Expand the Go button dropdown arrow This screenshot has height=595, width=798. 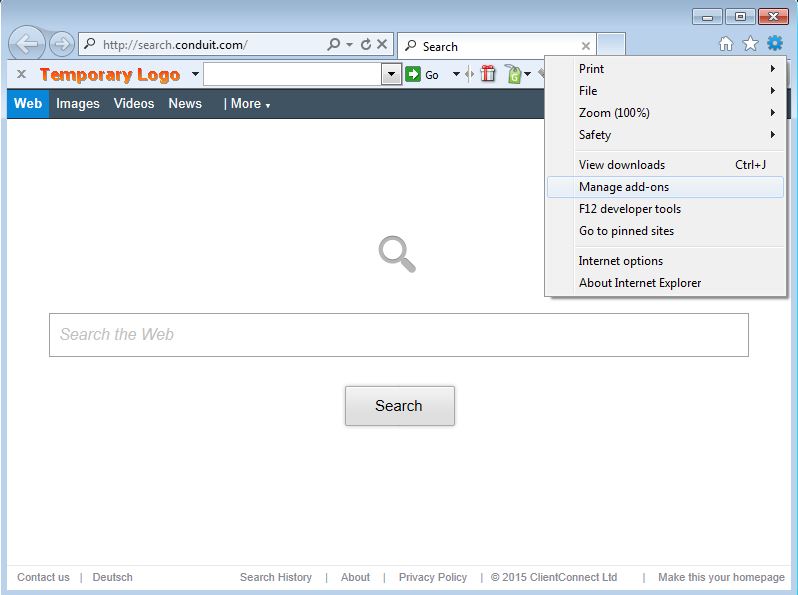pyautogui.click(x=456, y=74)
